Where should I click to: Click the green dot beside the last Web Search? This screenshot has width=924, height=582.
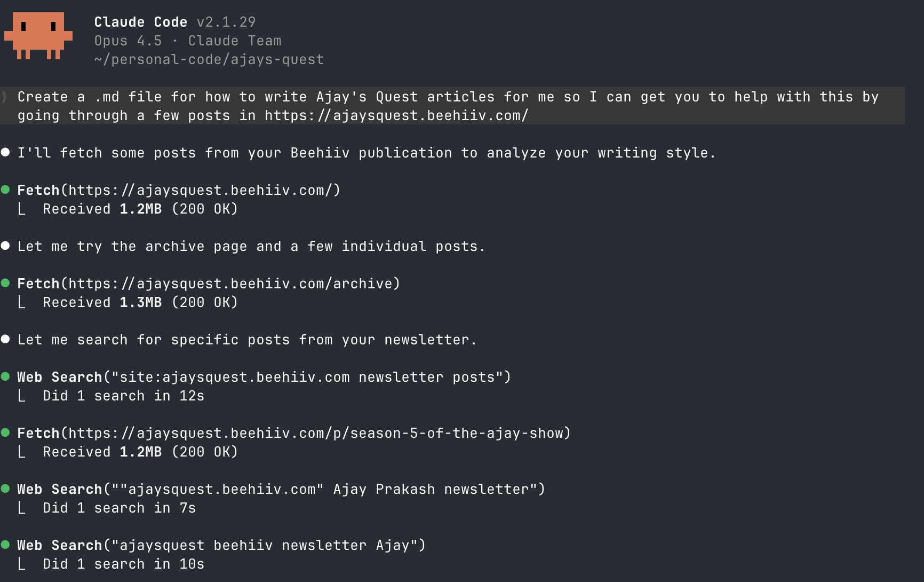pos(5,545)
